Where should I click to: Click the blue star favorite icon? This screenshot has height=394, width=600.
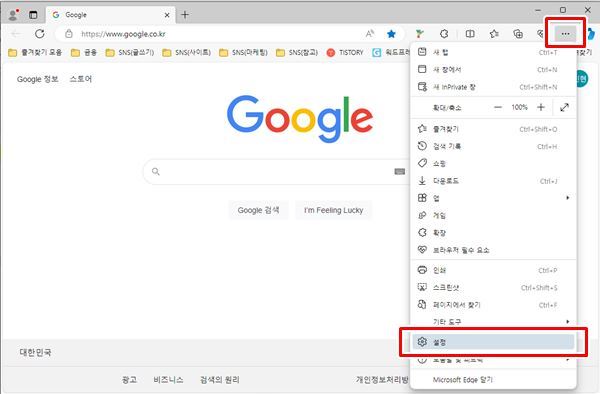coord(391,34)
